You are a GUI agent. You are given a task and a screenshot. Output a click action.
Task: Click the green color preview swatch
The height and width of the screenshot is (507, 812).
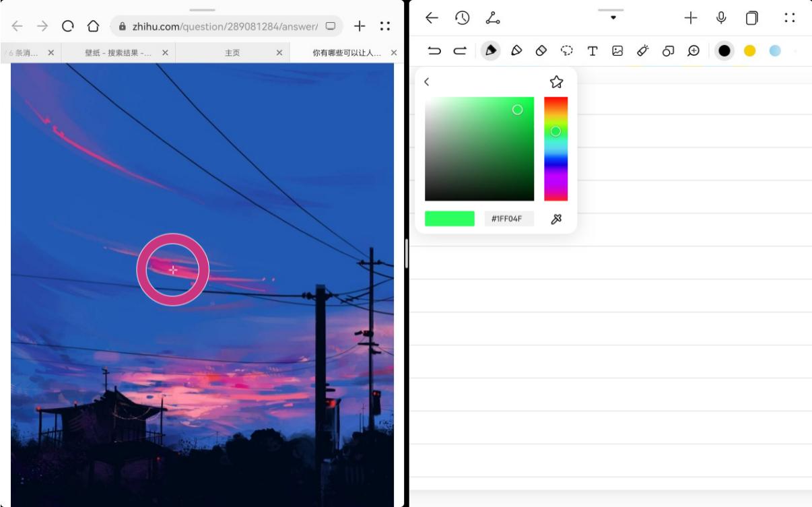pos(450,219)
